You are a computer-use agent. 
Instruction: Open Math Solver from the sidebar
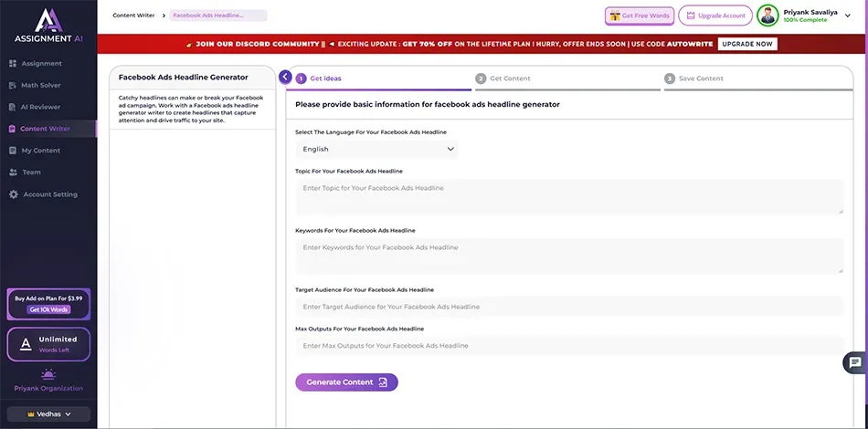[x=41, y=86]
